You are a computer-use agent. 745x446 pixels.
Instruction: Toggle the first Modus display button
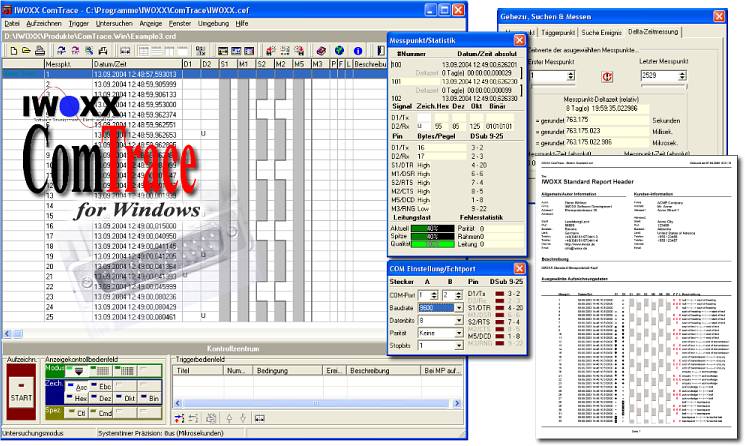pyautogui.click(x=78, y=370)
